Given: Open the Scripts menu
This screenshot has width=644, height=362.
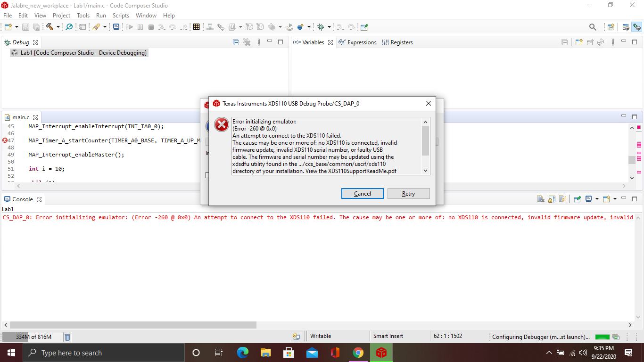Looking at the screenshot, I should (x=121, y=16).
